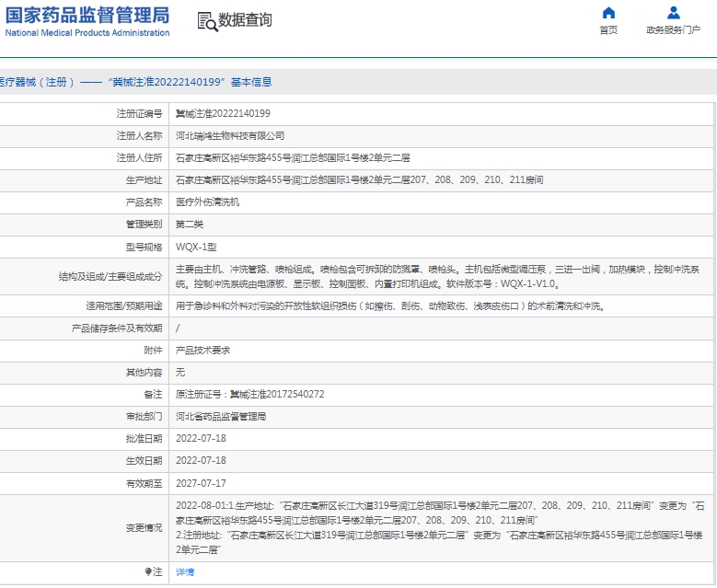
Task: Select registration number 冀械注准20222140199 value
Action: [x=223, y=113]
